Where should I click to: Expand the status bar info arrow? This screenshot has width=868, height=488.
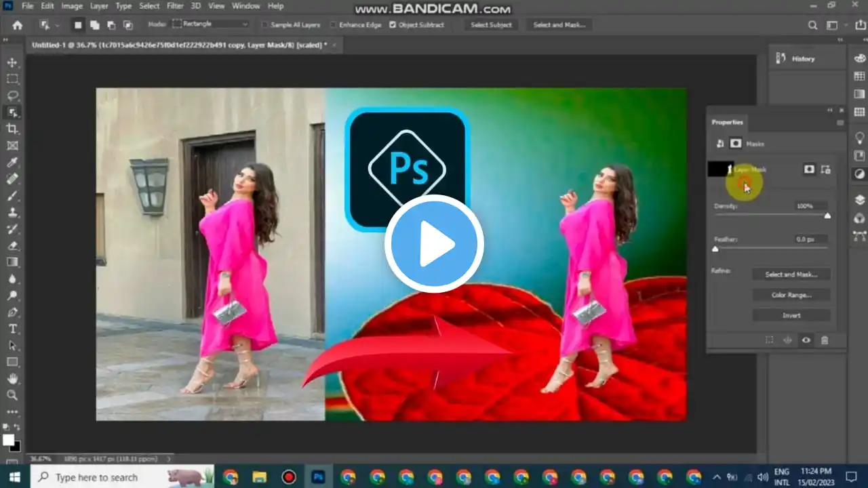(x=169, y=459)
